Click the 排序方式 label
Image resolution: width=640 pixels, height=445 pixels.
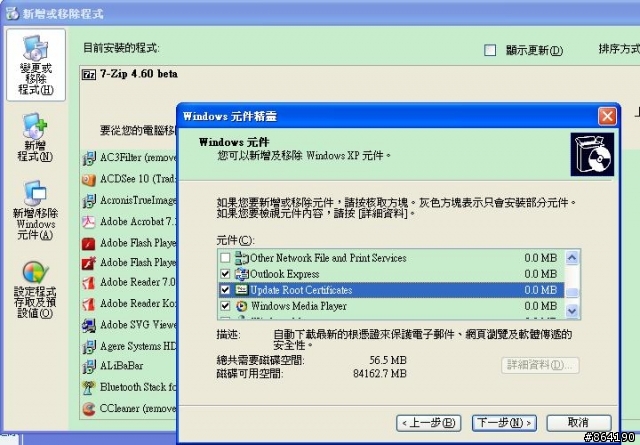coord(619,49)
